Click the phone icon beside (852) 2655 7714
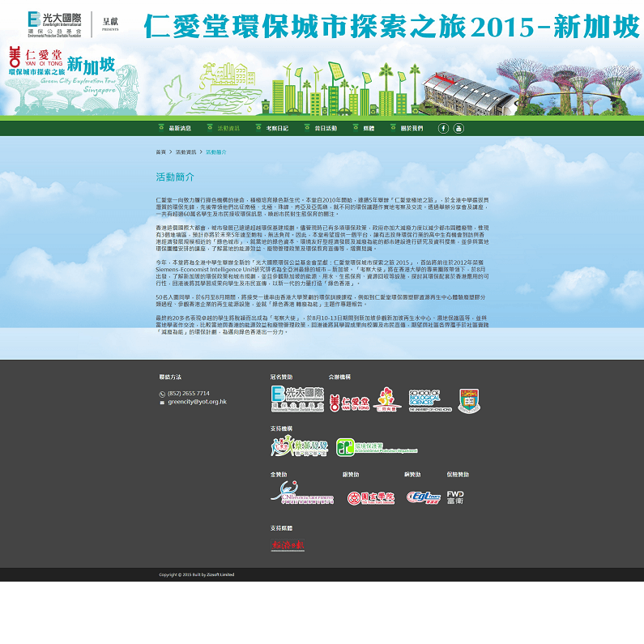This screenshot has width=644, height=644. click(162, 394)
